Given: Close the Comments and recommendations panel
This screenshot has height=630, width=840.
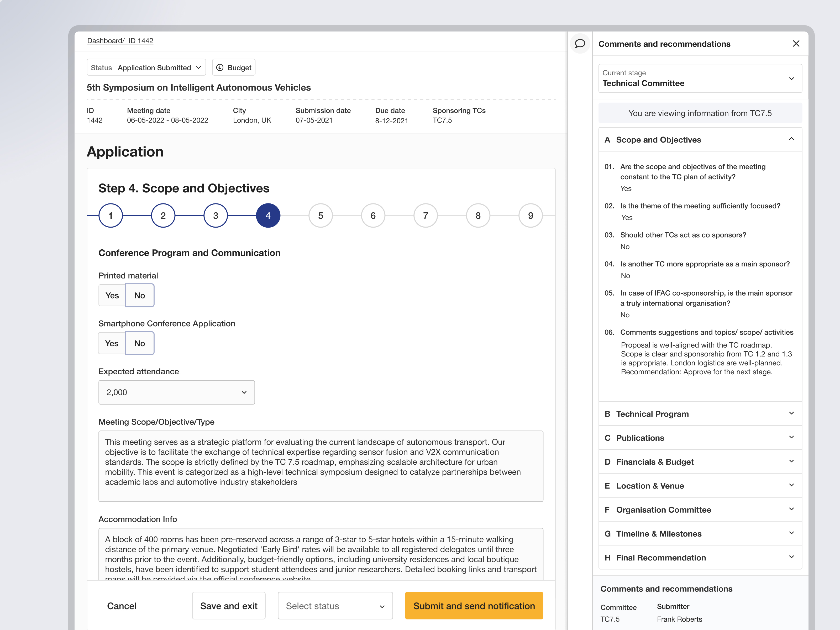Looking at the screenshot, I should tap(796, 44).
